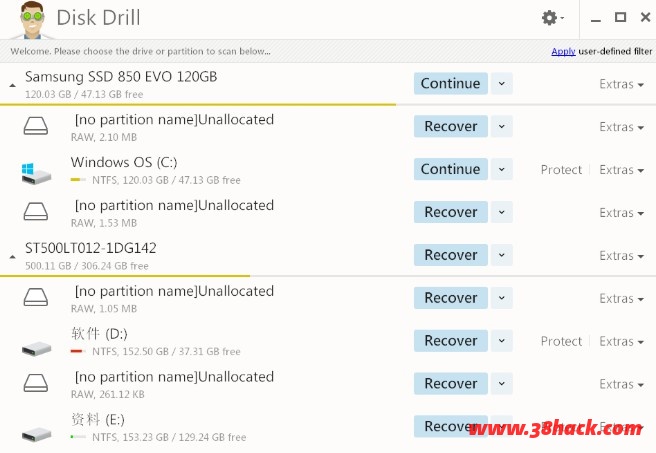
Task: Recover the D: drive partition
Action: [x=451, y=340]
